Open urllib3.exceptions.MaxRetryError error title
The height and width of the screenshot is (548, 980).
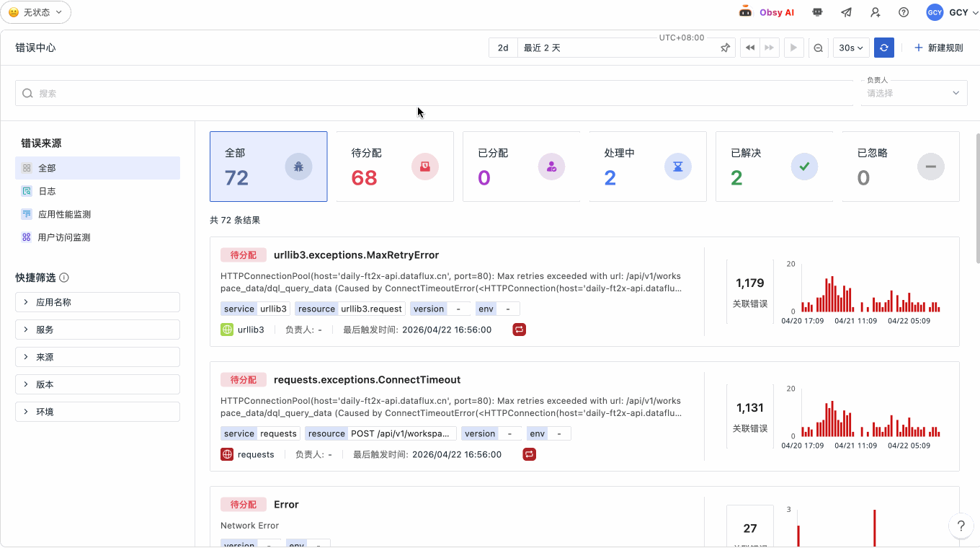pos(356,255)
